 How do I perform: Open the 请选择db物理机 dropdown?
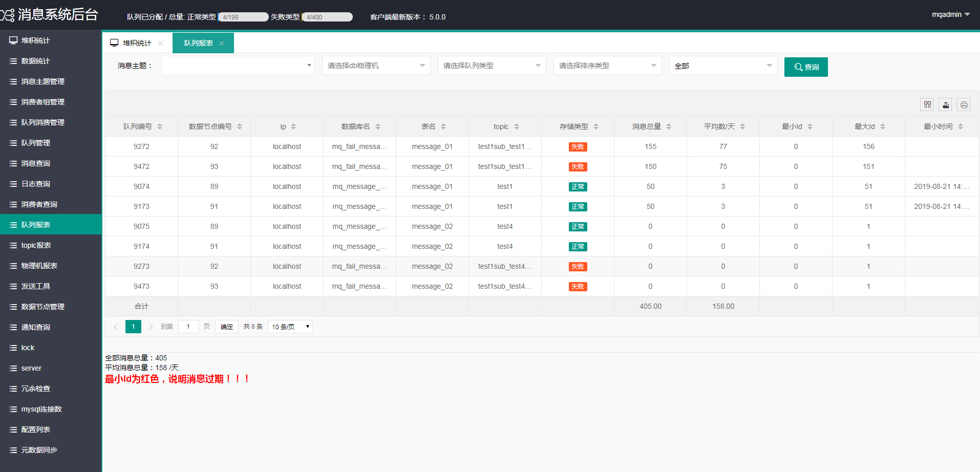point(376,66)
